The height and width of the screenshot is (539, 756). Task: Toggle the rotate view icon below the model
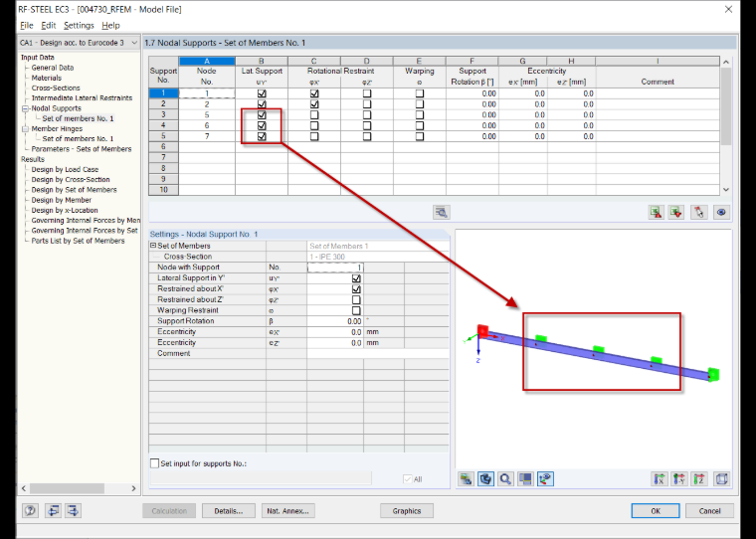[486, 478]
